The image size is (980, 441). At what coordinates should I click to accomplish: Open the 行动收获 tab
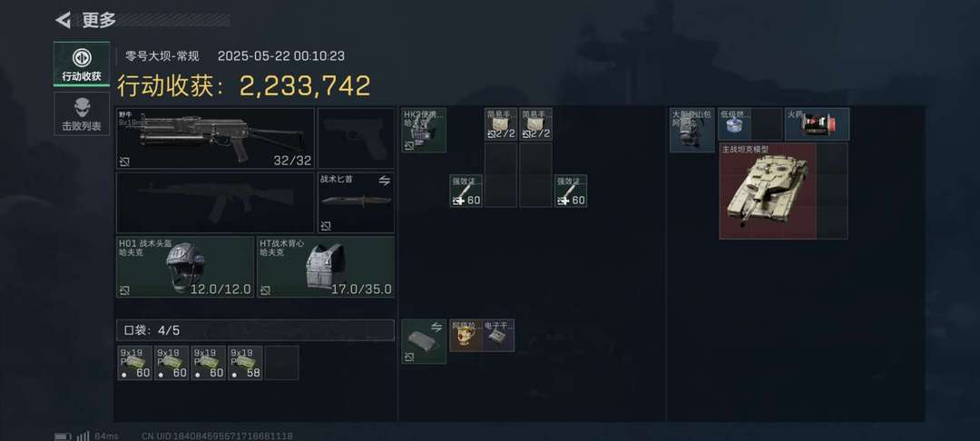pos(82,64)
